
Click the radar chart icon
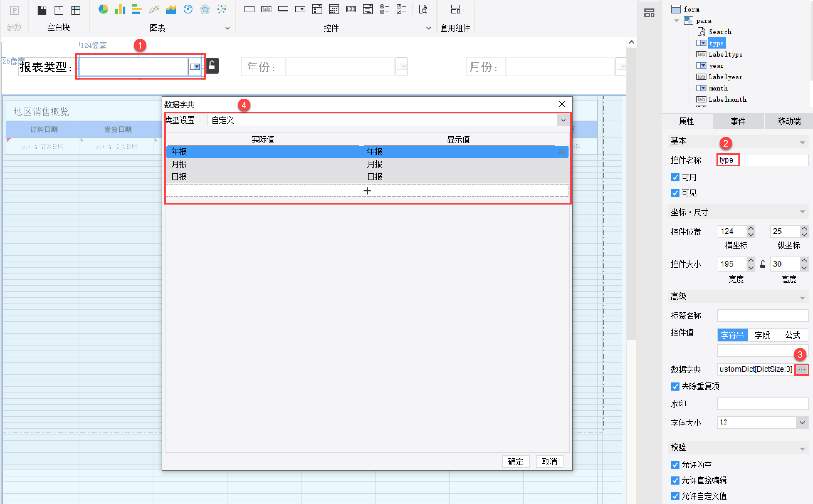tap(205, 9)
